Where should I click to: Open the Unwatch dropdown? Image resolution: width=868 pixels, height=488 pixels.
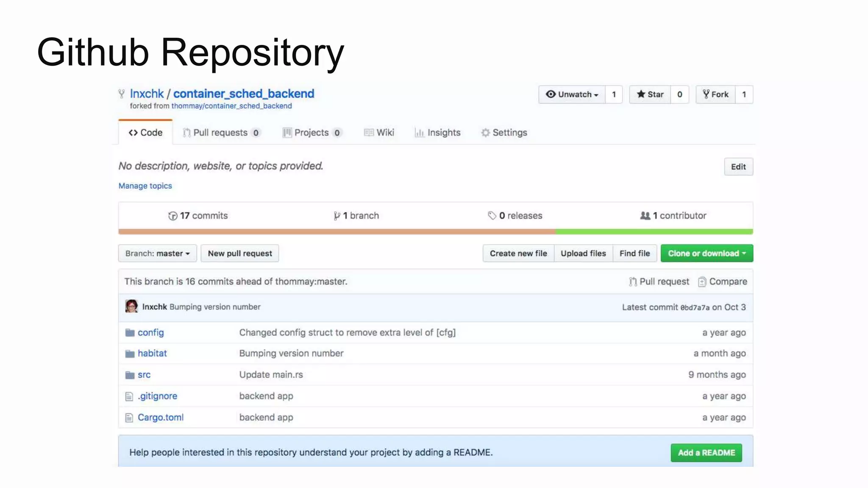pos(572,94)
